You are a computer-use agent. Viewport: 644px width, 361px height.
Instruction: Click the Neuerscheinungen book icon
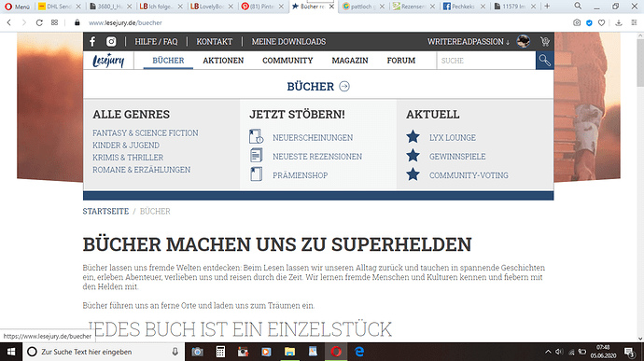[x=257, y=137]
